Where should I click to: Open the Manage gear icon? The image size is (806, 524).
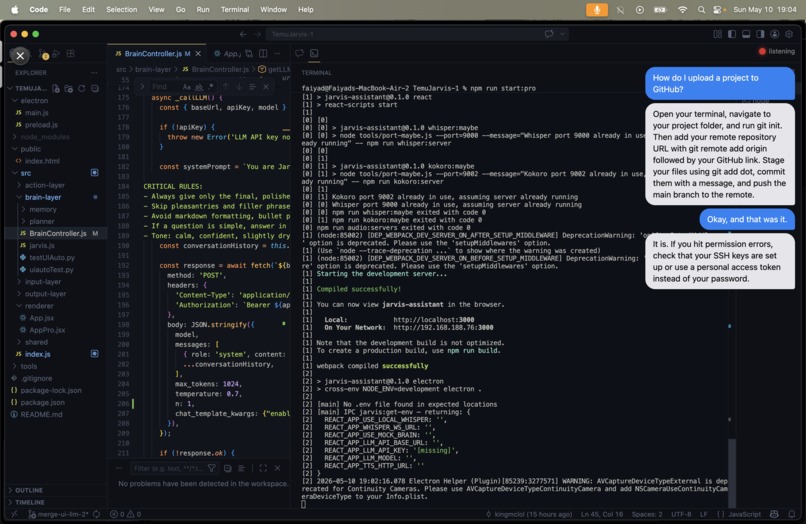coord(789,34)
